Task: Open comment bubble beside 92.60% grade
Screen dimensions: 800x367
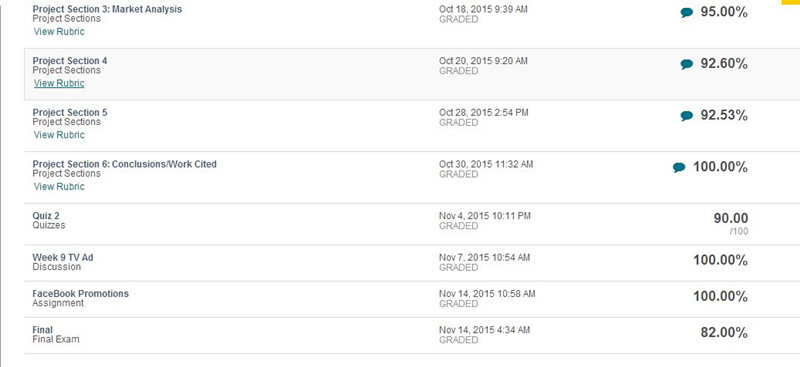Action: click(687, 64)
